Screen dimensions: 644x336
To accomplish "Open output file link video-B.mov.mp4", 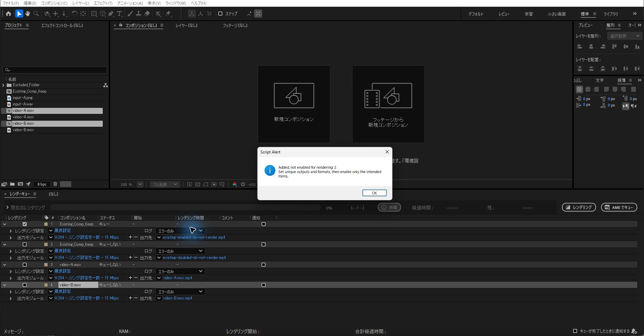I will [x=177, y=298].
